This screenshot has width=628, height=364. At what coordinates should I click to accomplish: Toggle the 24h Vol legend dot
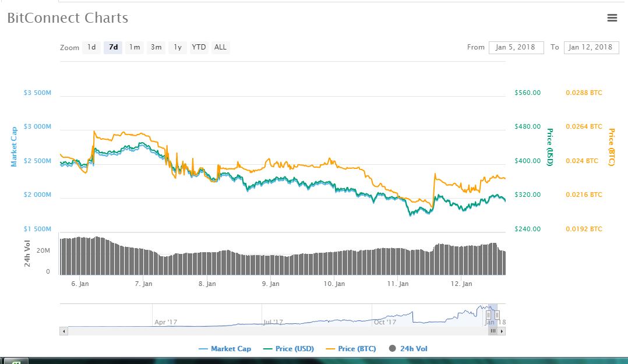(393, 348)
